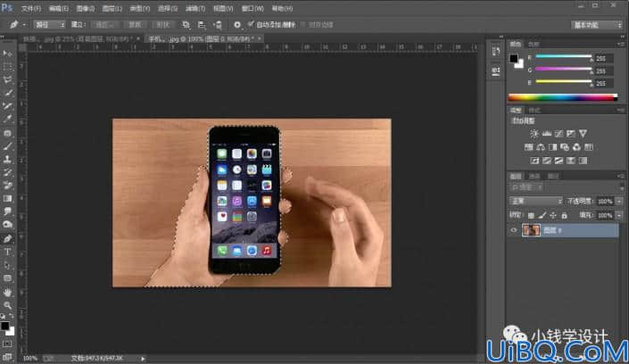This screenshot has height=364, width=629.
Task: Open the status bar info arrow
Action: pos(143,359)
